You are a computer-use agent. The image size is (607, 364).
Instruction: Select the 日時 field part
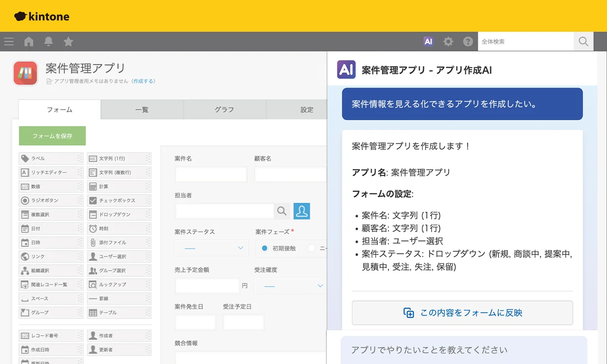[51, 242]
